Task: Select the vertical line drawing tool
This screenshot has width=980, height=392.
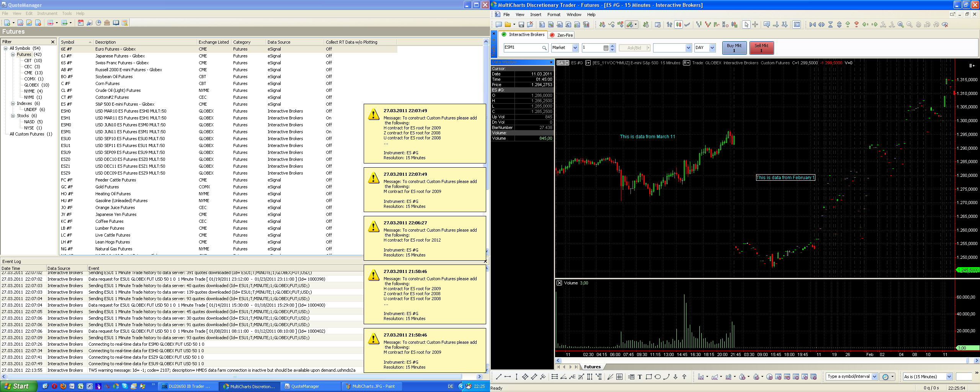Action: point(516,377)
